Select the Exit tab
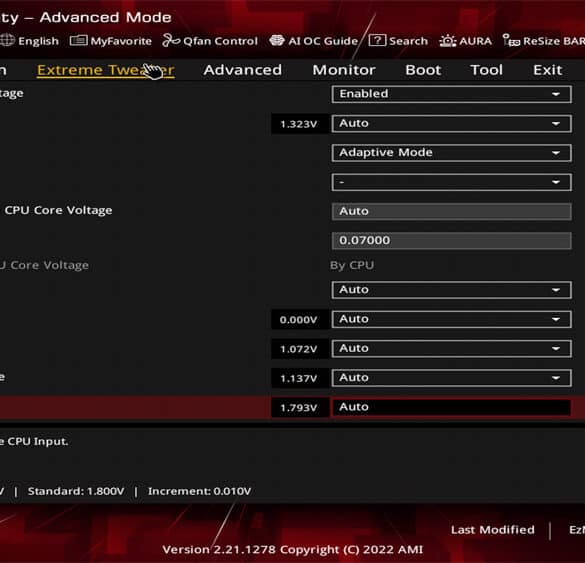 (x=547, y=70)
